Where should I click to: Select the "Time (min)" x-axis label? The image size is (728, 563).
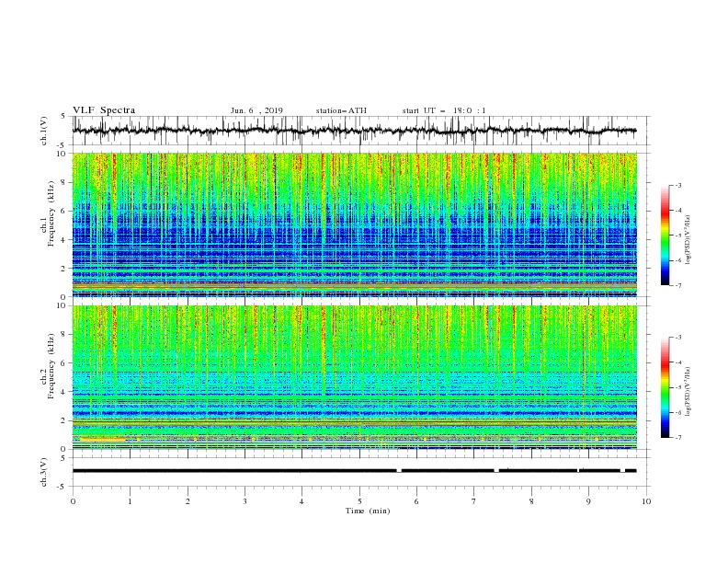point(368,511)
